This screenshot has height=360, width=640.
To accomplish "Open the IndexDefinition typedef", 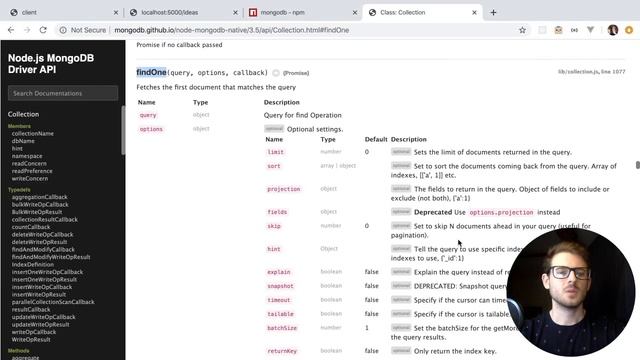I will pos(33,264).
